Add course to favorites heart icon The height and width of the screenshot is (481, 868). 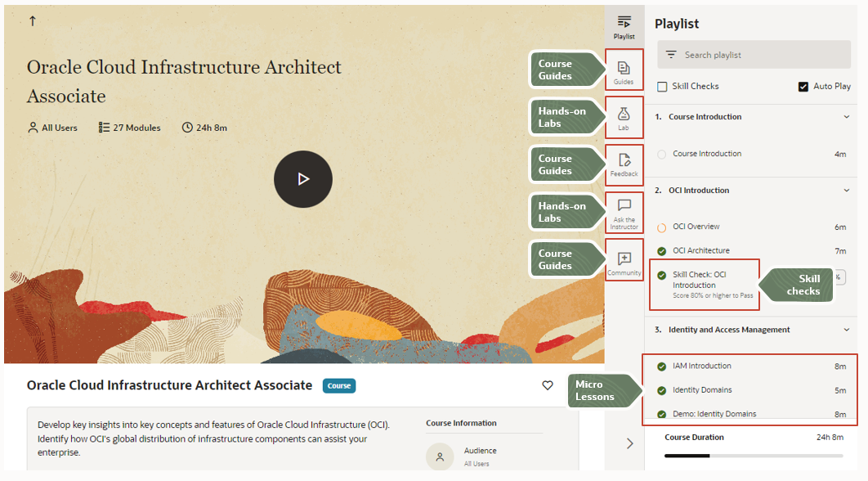(x=548, y=385)
